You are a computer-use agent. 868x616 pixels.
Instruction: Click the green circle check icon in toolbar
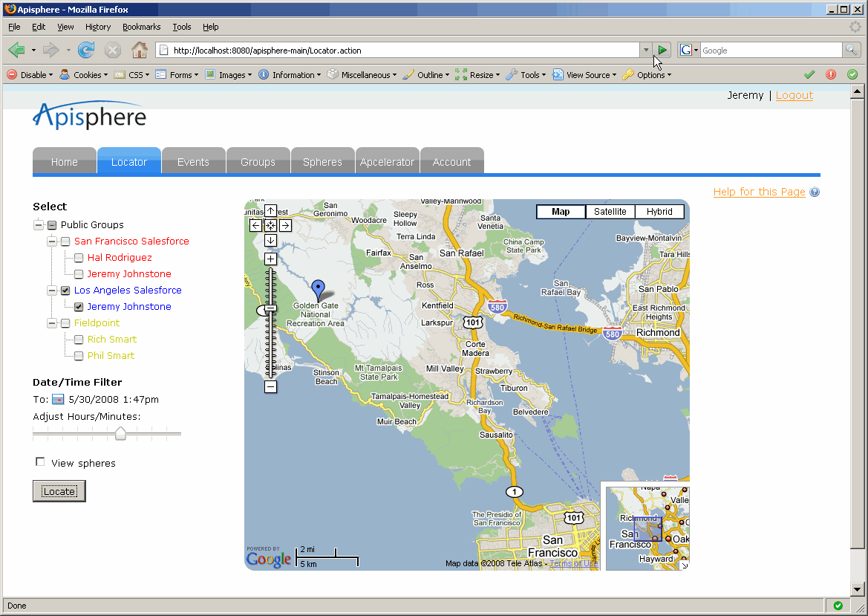(x=852, y=75)
